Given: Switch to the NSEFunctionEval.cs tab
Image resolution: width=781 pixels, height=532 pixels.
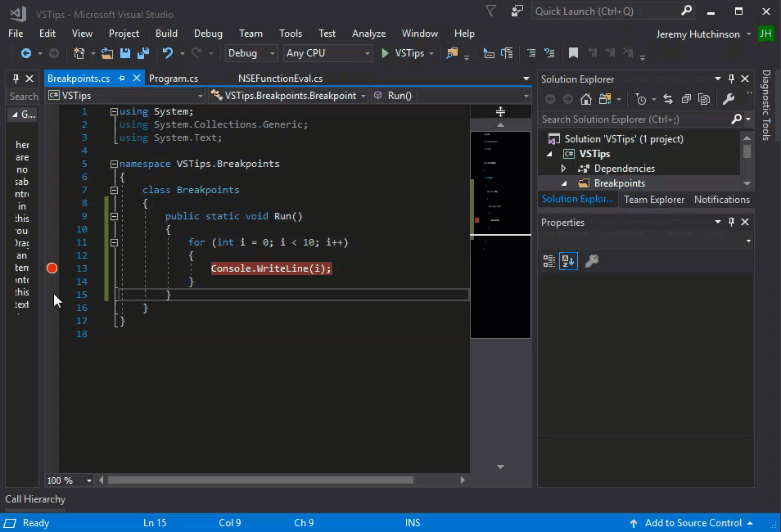Looking at the screenshot, I should click(280, 79).
